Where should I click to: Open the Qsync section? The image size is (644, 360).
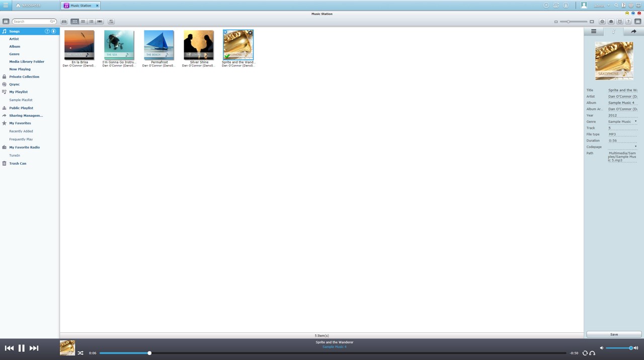coord(15,84)
